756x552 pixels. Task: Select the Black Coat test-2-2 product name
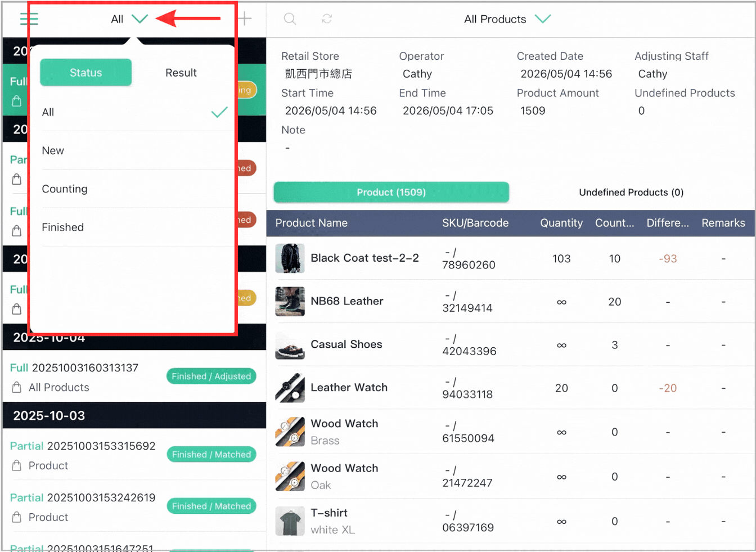pyautogui.click(x=364, y=258)
